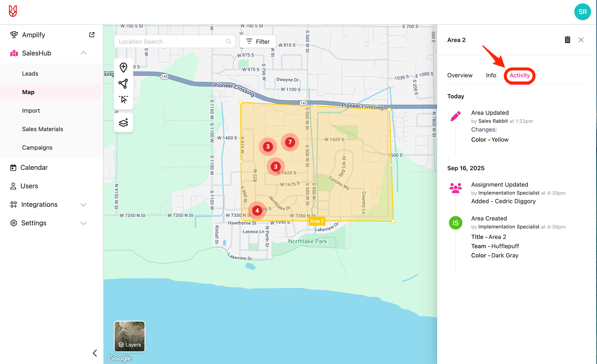Click the add layer stack icon
This screenshot has height=364, width=597.
click(123, 123)
